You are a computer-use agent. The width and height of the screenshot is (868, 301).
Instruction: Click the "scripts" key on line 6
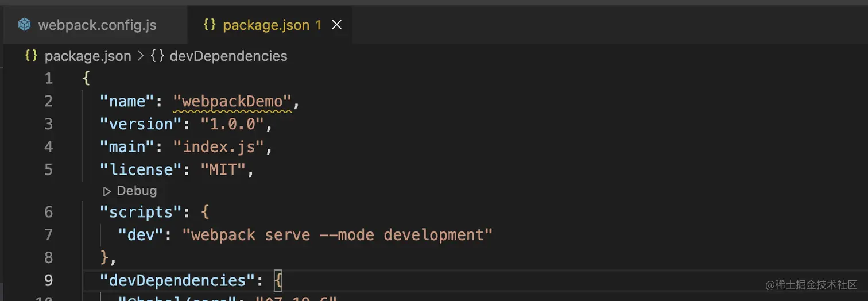point(141,212)
